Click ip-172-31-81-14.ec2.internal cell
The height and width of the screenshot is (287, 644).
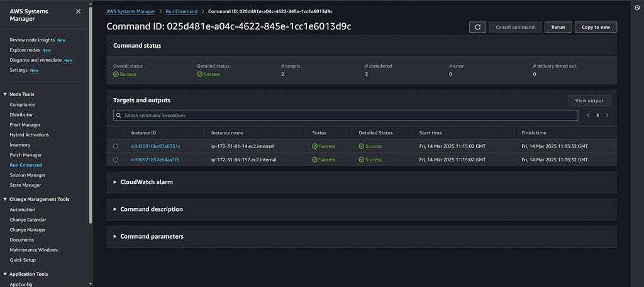click(242, 146)
